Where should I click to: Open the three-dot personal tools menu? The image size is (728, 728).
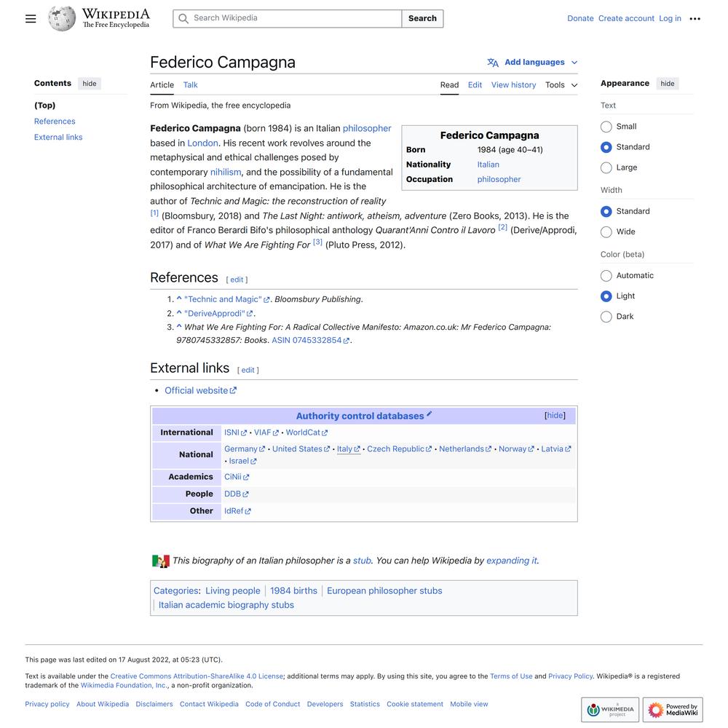point(695,19)
